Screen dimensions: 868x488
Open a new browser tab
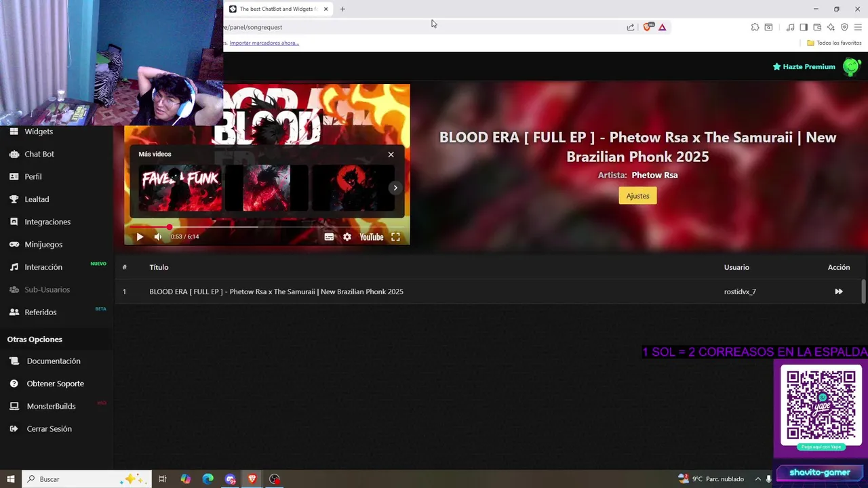point(342,9)
